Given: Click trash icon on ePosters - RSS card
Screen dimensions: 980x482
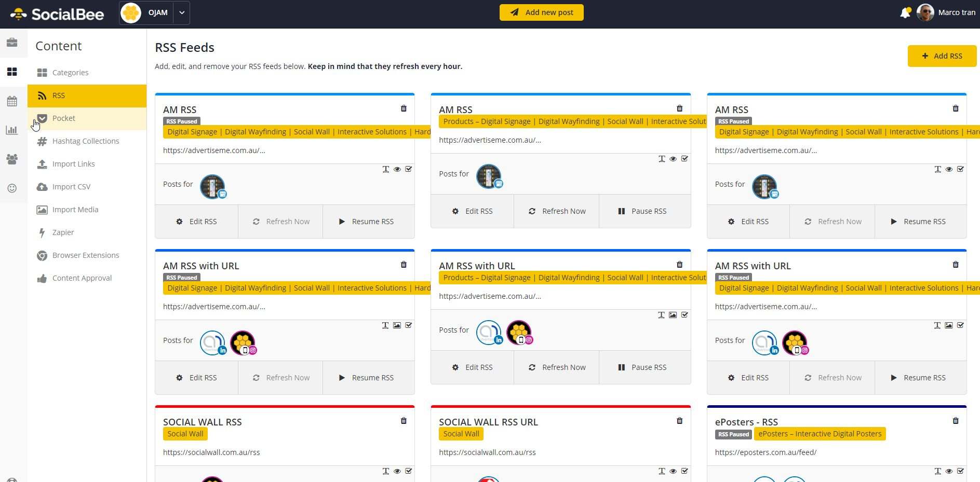Looking at the screenshot, I should tap(955, 421).
